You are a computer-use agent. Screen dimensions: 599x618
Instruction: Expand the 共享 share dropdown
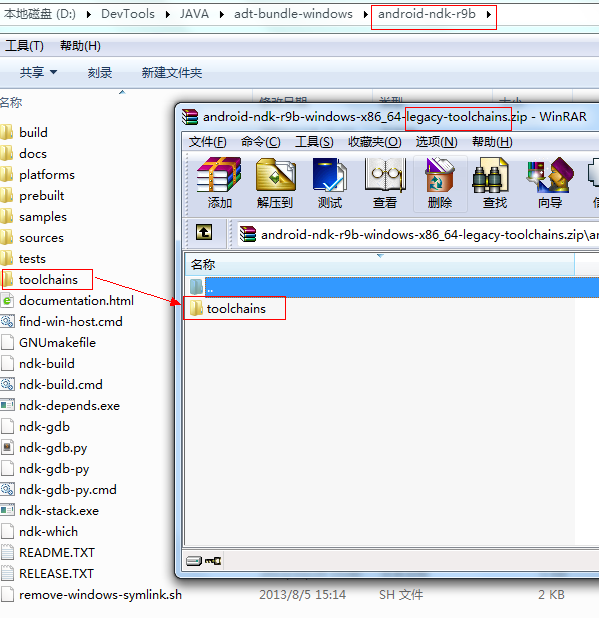coord(38,73)
